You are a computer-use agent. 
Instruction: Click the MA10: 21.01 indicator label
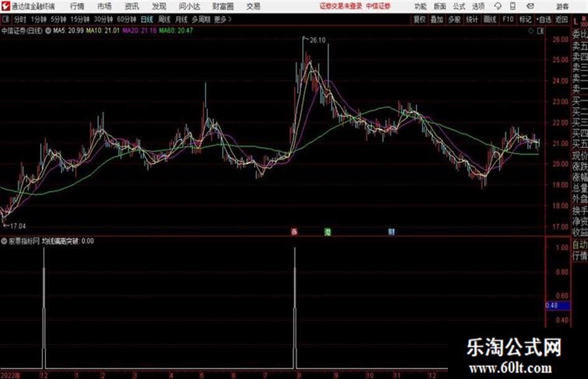point(103,30)
